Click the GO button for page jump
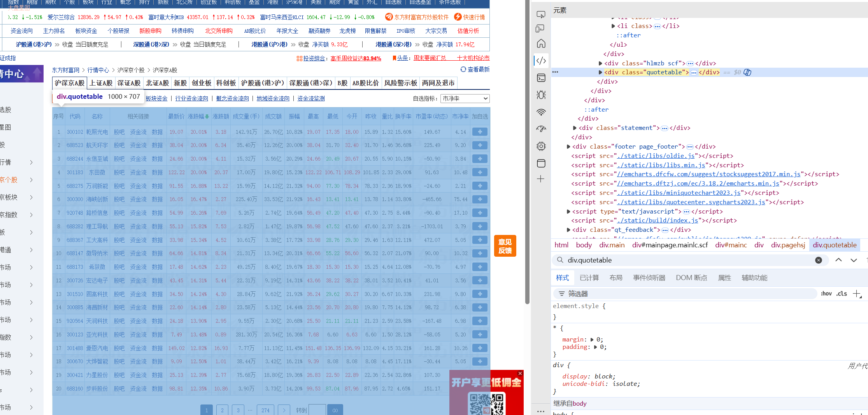The width and height of the screenshot is (868, 415). click(335, 410)
